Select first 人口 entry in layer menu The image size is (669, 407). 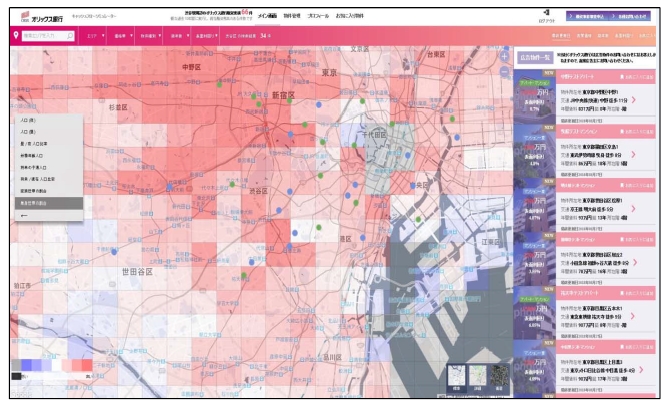49,120
